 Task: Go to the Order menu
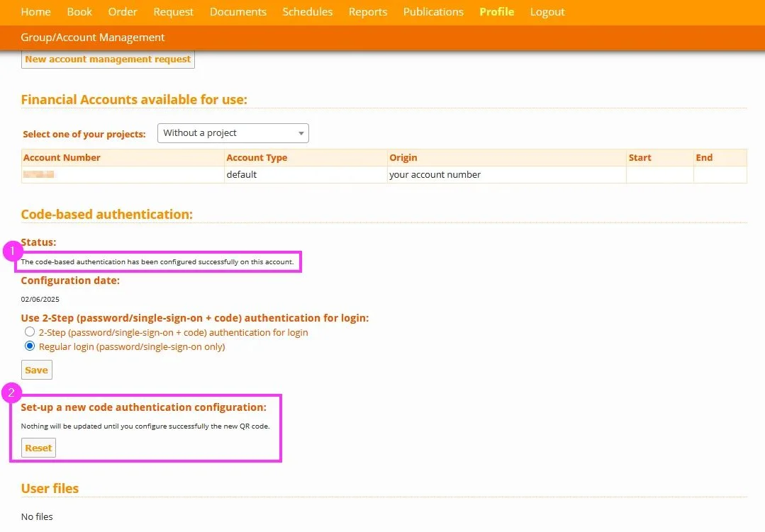(123, 12)
